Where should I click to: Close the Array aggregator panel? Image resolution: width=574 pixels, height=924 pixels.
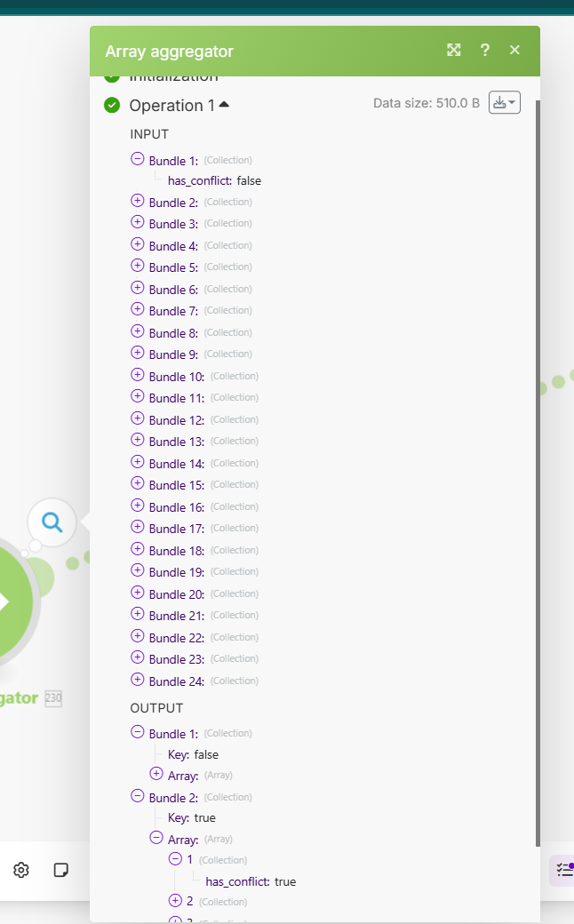click(514, 50)
